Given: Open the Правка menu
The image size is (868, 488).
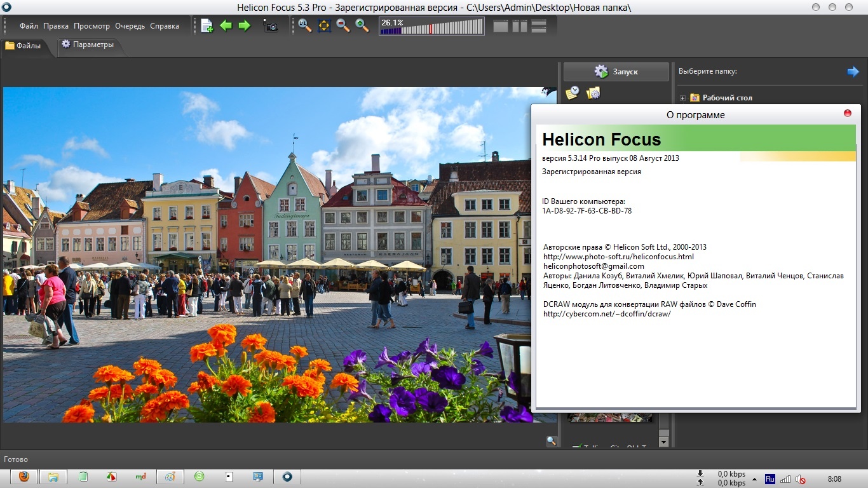Looking at the screenshot, I should tap(56, 26).
